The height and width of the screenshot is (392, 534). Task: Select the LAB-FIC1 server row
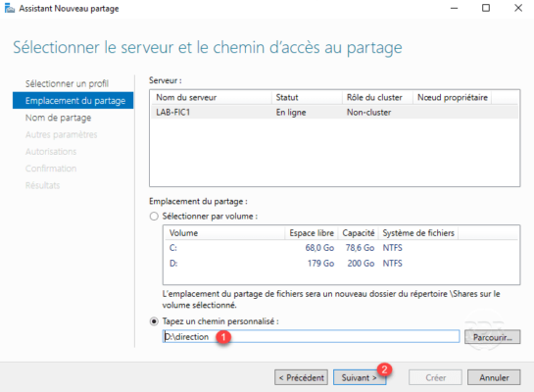(x=334, y=112)
